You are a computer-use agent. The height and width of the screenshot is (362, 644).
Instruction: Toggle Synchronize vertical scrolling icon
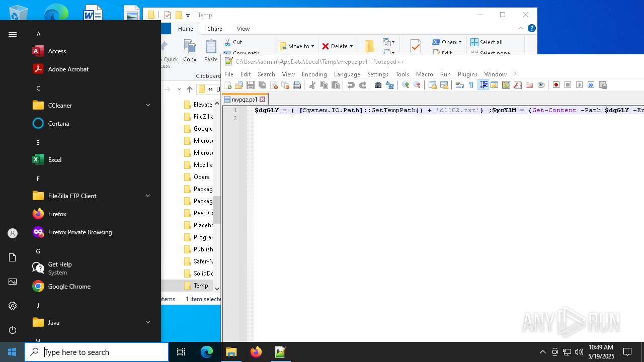point(432,85)
